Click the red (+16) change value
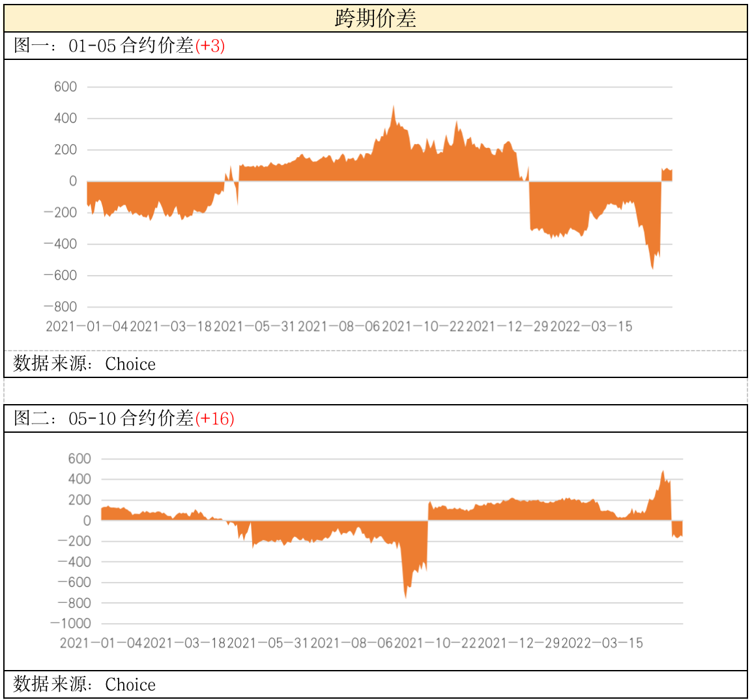The height and width of the screenshot is (700, 752). [x=214, y=418]
